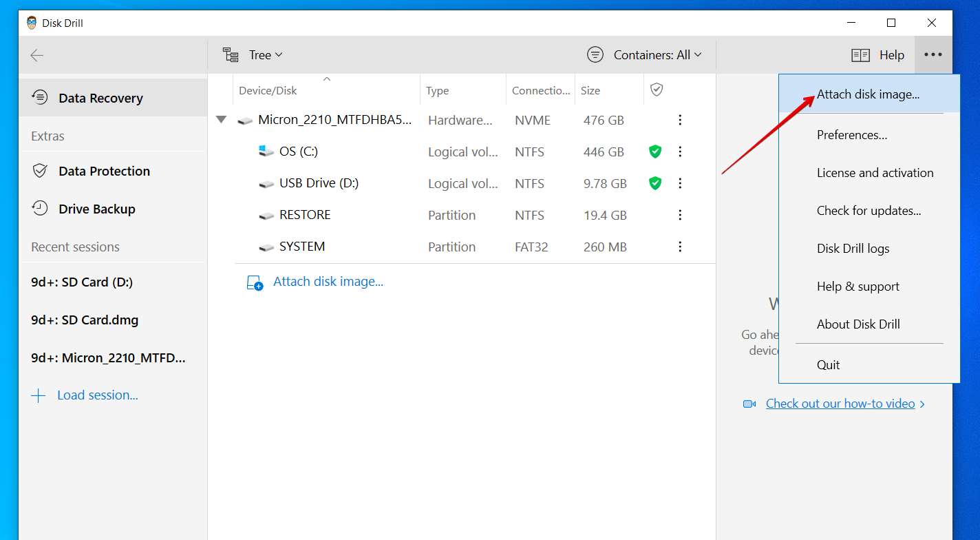Click the back arrow icon
The height and width of the screenshot is (540, 980).
(x=37, y=55)
